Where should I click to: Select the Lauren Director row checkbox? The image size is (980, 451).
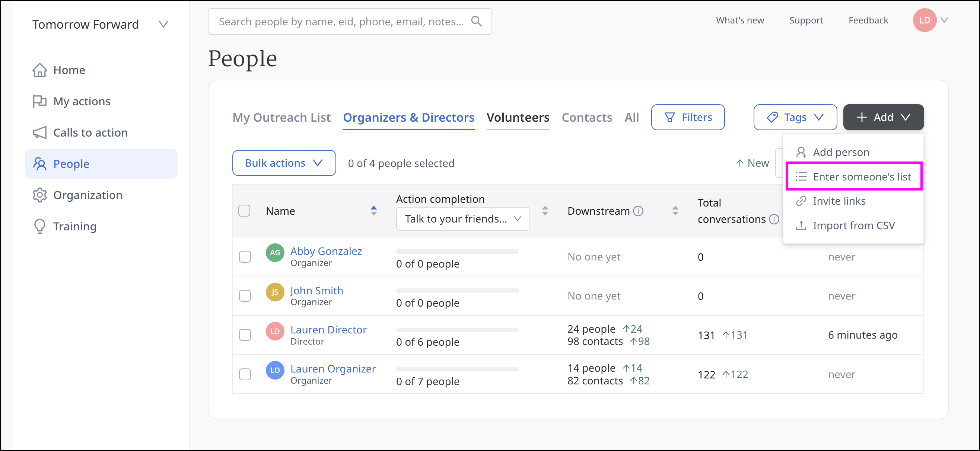(245, 335)
